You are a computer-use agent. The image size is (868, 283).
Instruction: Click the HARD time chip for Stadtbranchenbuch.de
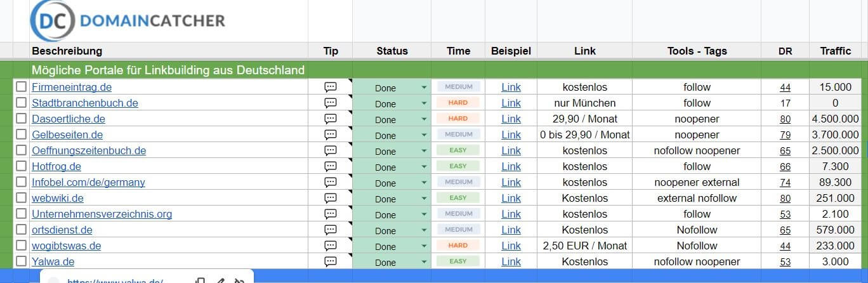pos(457,103)
